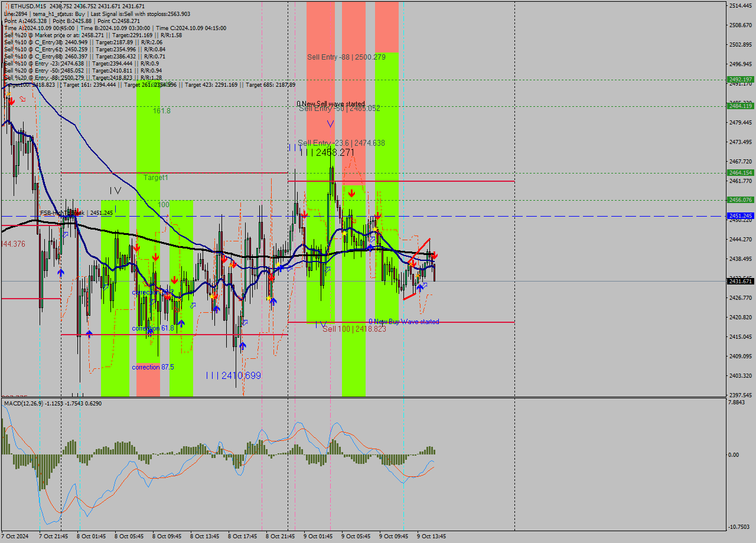Click the 'I I I 2410.699' wave label
The image size is (756, 543).
(233, 375)
